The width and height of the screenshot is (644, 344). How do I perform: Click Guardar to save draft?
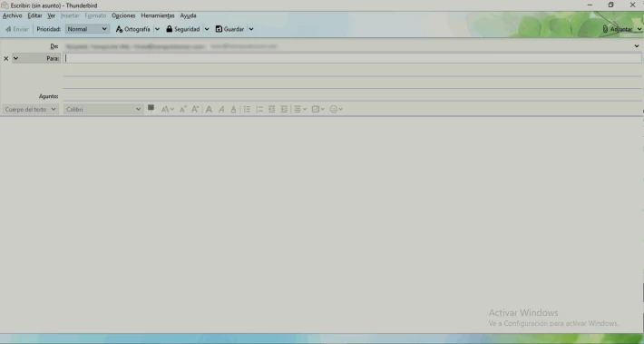(230, 29)
